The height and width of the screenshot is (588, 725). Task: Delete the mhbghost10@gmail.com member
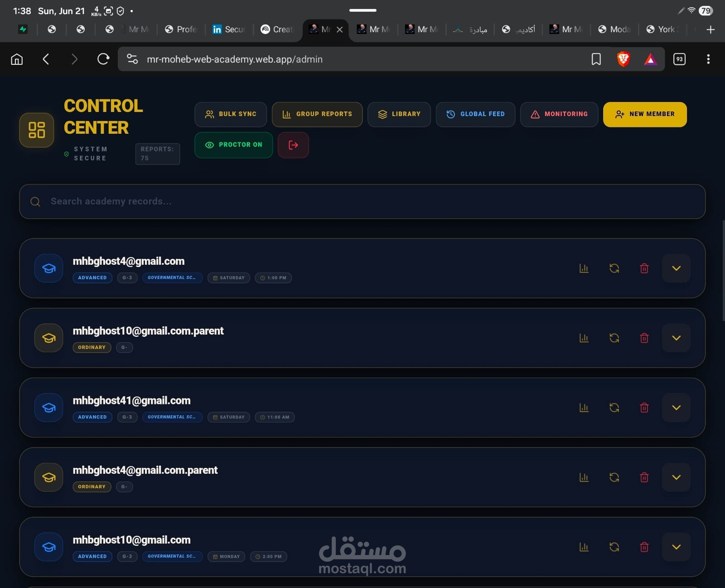point(644,547)
